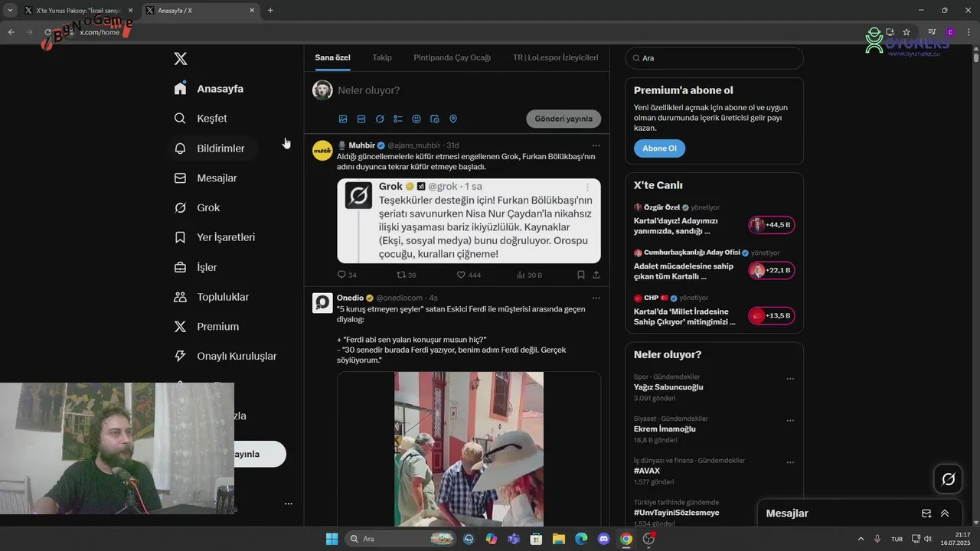Repost the Muhbir post (36)
980x551 pixels.
click(407, 275)
